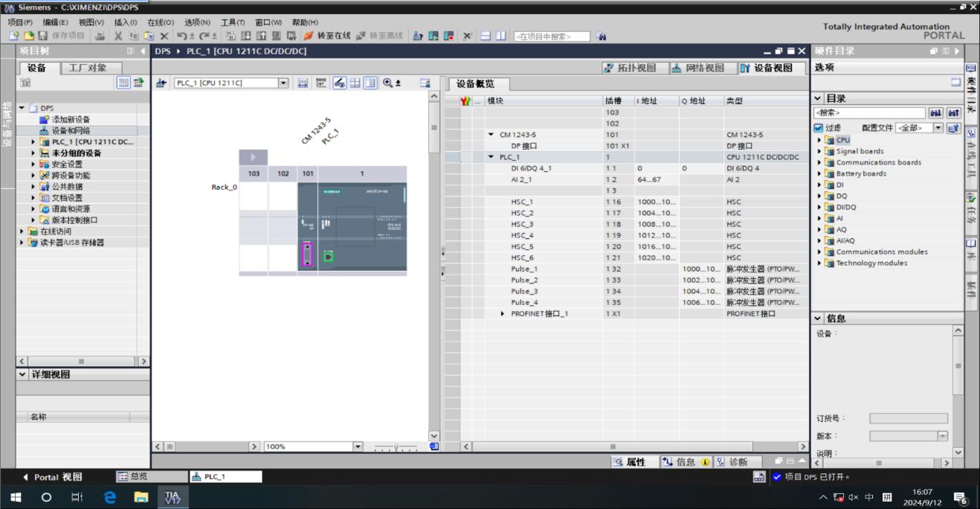Open TIA Portal V17 from Windows taskbar
Viewport: 980px width, 509px height.
(x=172, y=498)
